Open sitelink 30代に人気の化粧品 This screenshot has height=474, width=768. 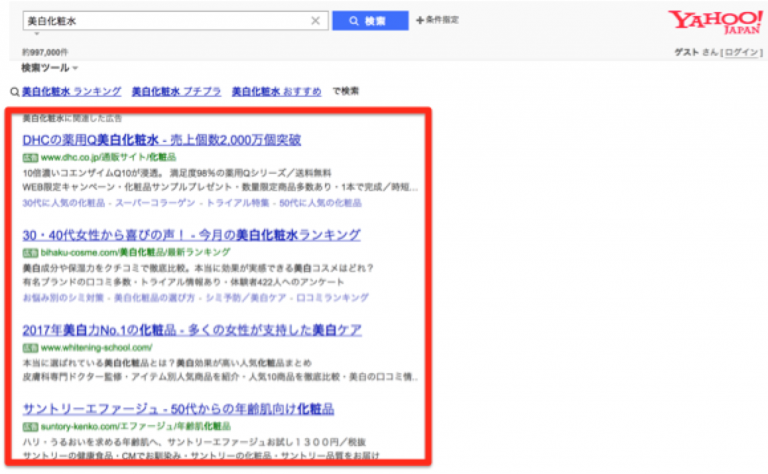(64, 203)
